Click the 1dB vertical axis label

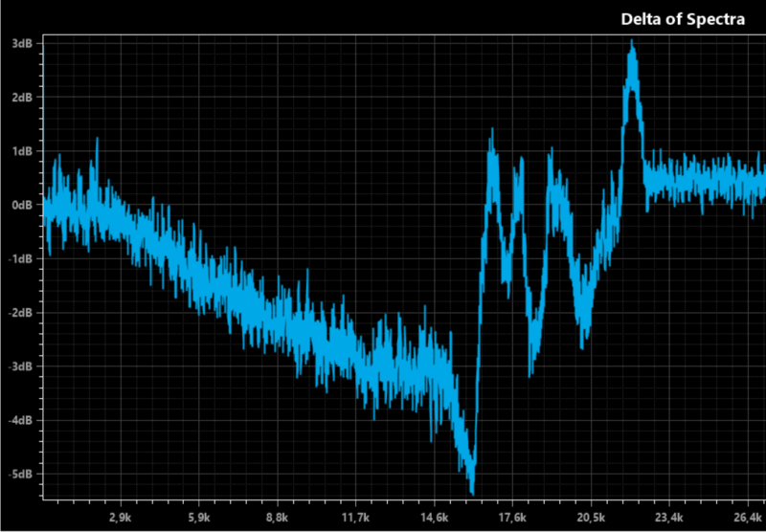pos(22,151)
